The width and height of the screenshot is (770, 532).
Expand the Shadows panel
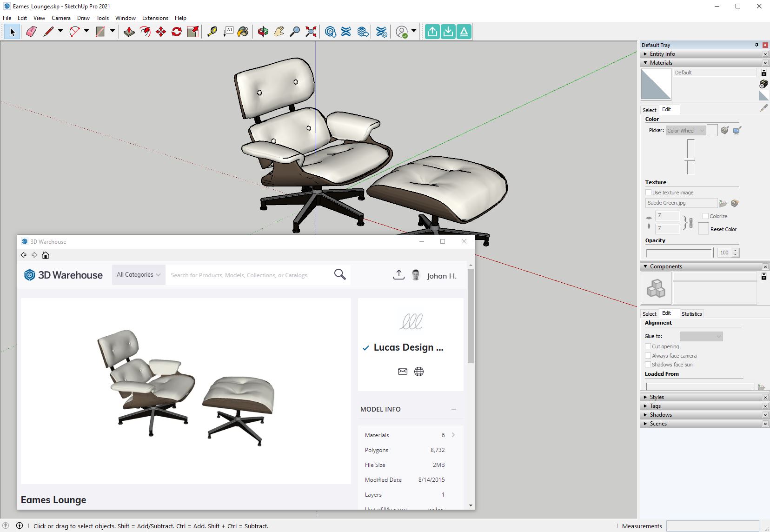pos(645,415)
